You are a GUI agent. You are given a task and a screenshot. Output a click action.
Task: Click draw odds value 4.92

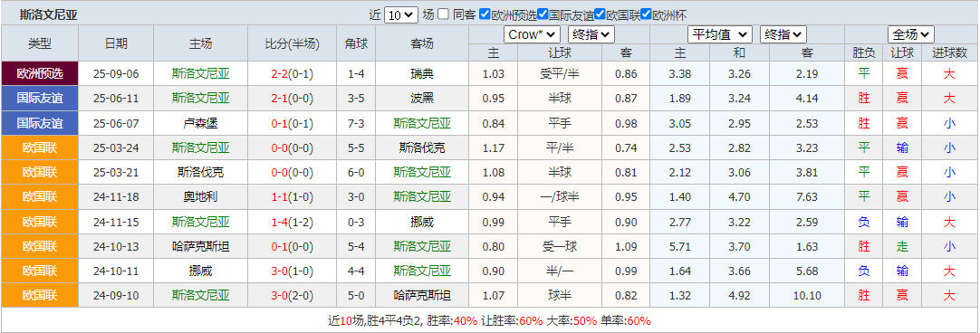[739, 296]
